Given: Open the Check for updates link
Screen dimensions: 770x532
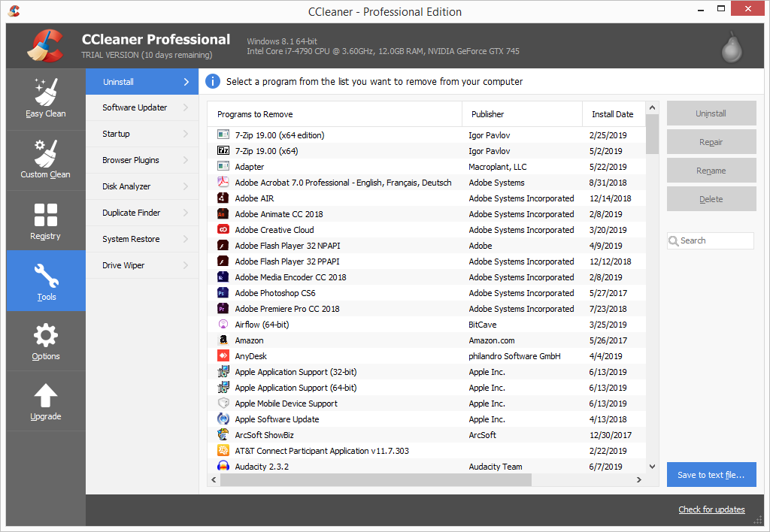Looking at the screenshot, I should tap(711, 509).
